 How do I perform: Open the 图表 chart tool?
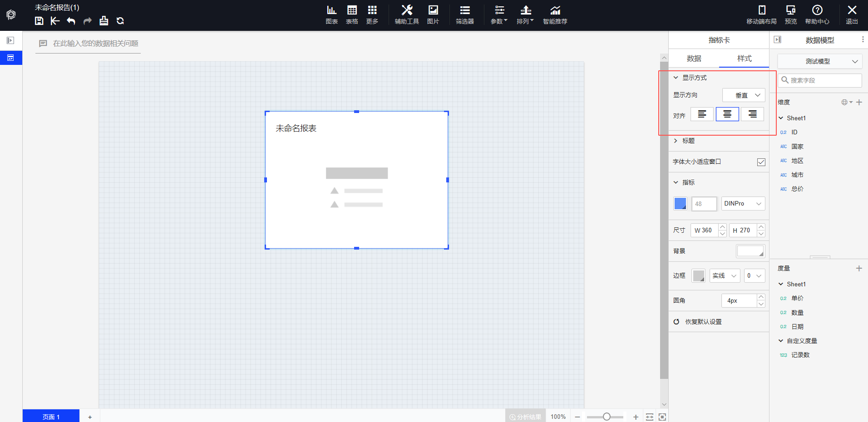[331, 15]
